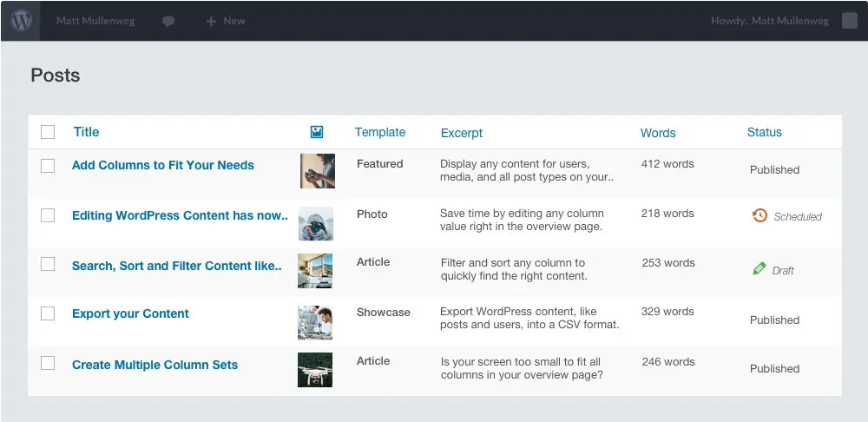Sort posts by Title column header
The height and width of the screenshot is (422, 868).
(86, 132)
